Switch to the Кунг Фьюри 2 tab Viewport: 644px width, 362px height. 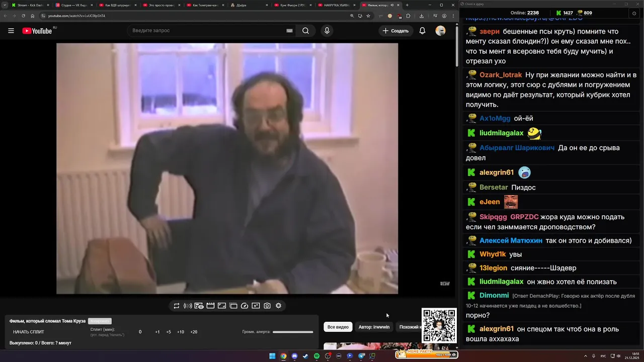pyautogui.click(x=292, y=5)
